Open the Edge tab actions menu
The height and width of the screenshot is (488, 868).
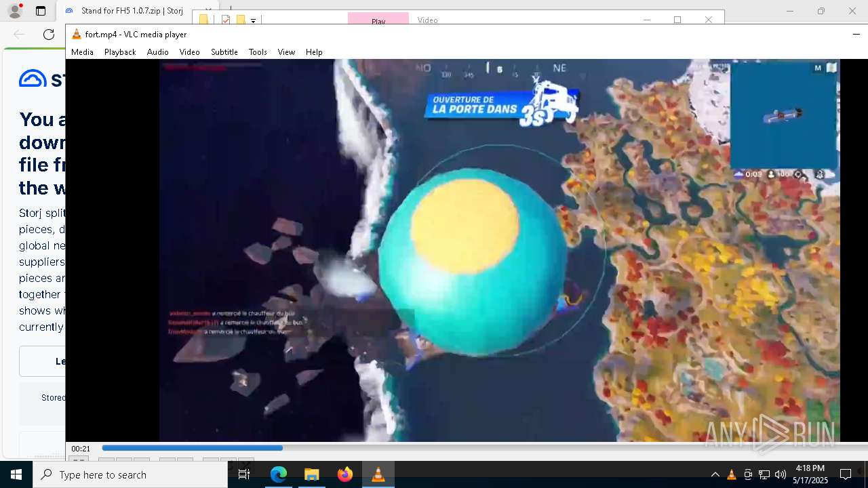tap(41, 11)
